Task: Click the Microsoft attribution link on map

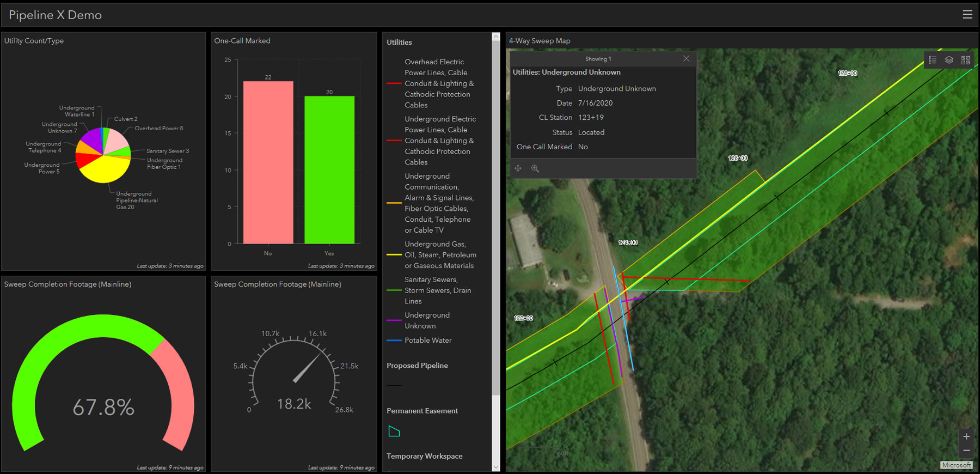Action: point(956,465)
